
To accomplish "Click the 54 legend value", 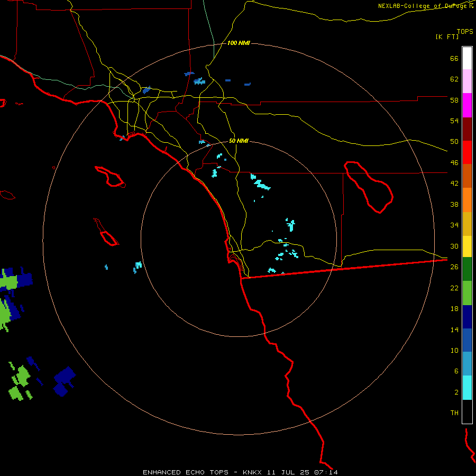I will (x=454, y=121).
